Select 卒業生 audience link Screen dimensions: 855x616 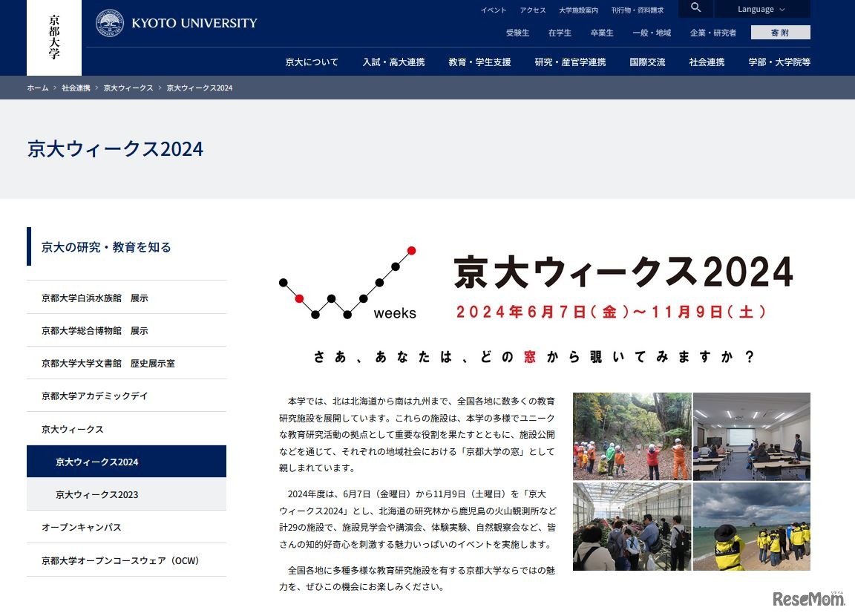tap(602, 33)
